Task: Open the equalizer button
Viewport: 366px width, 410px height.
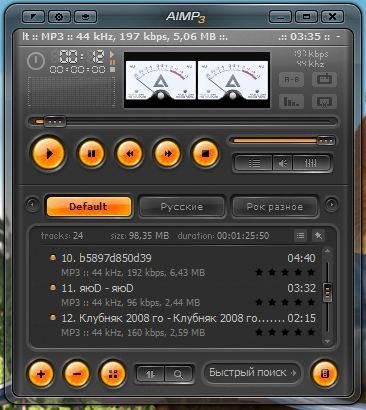Action: click(311, 163)
